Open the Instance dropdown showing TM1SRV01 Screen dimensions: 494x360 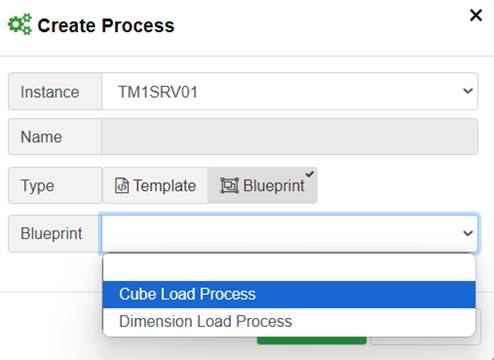tap(290, 91)
